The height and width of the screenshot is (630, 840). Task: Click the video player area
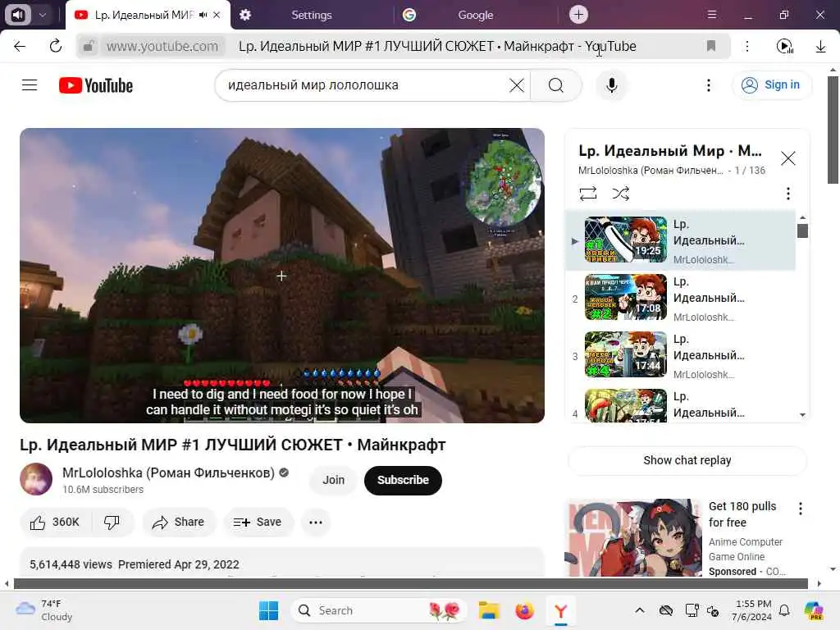point(282,276)
